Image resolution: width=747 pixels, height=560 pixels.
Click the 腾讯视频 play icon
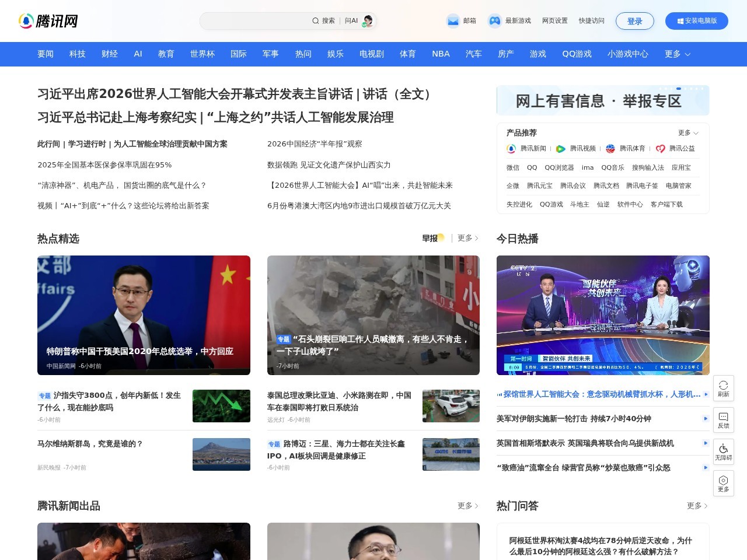pyautogui.click(x=561, y=149)
